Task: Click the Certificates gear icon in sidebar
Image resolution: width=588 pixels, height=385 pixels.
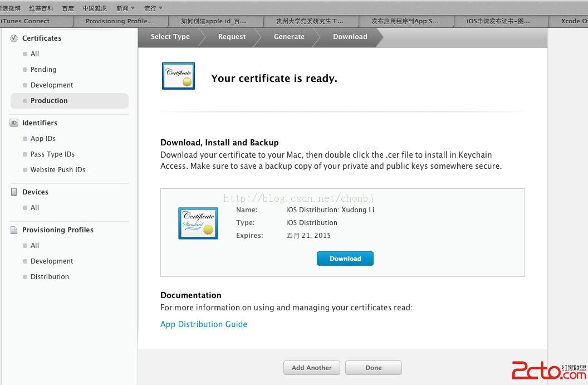Action: (14, 38)
